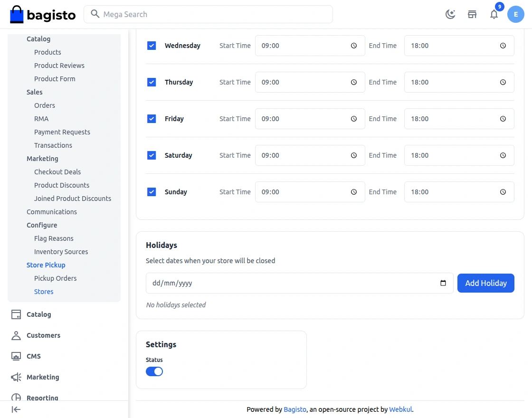532x418 pixels.
Task: Open Customers main menu label
Action: click(43, 335)
